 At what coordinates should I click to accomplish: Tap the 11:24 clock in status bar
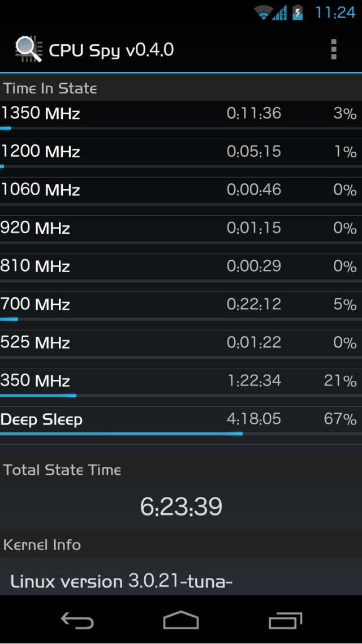click(335, 13)
